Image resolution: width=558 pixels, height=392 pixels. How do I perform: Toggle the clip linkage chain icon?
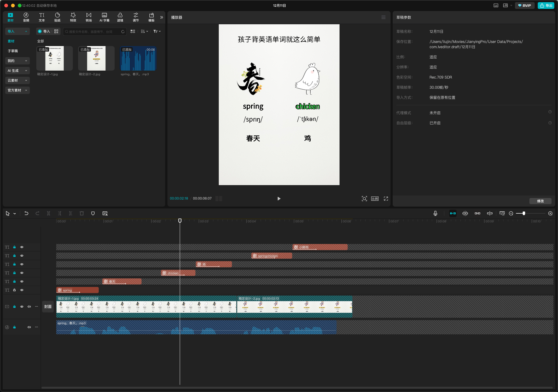tap(477, 213)
